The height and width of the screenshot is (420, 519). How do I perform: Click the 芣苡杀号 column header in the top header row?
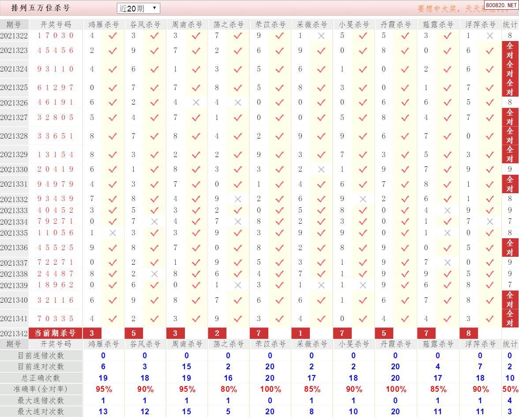[271, 25]
